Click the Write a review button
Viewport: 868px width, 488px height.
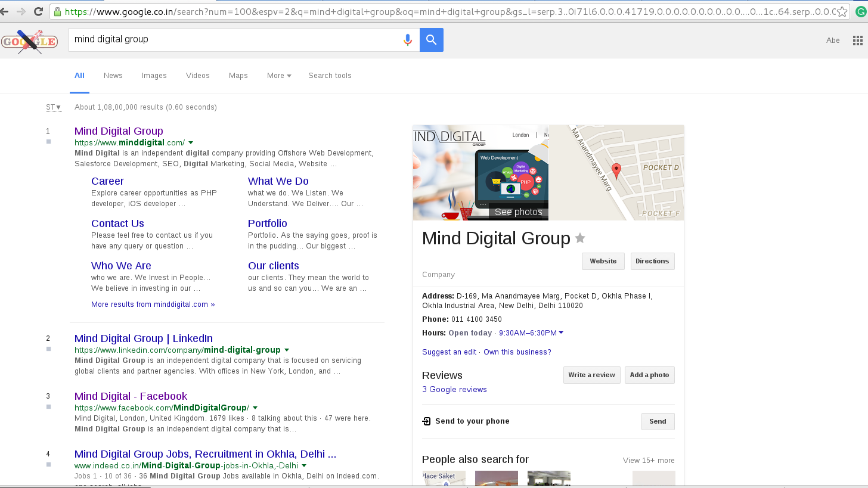591,375
